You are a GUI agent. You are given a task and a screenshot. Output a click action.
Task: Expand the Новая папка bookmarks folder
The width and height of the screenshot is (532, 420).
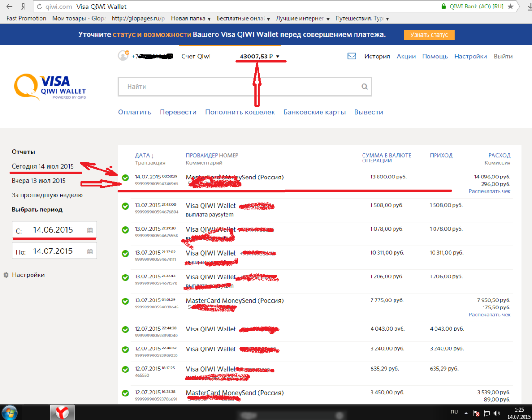[x=191, y=19]
